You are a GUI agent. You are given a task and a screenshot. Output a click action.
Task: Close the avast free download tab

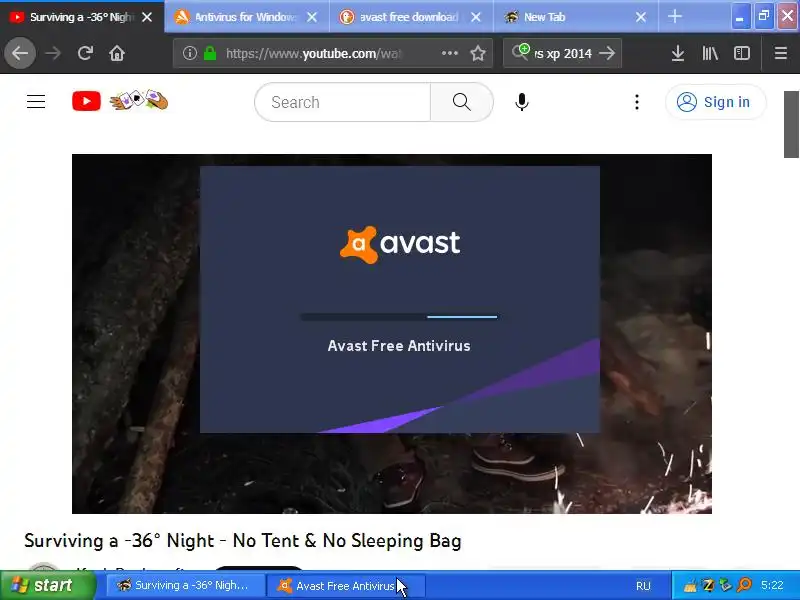point(476,17)
